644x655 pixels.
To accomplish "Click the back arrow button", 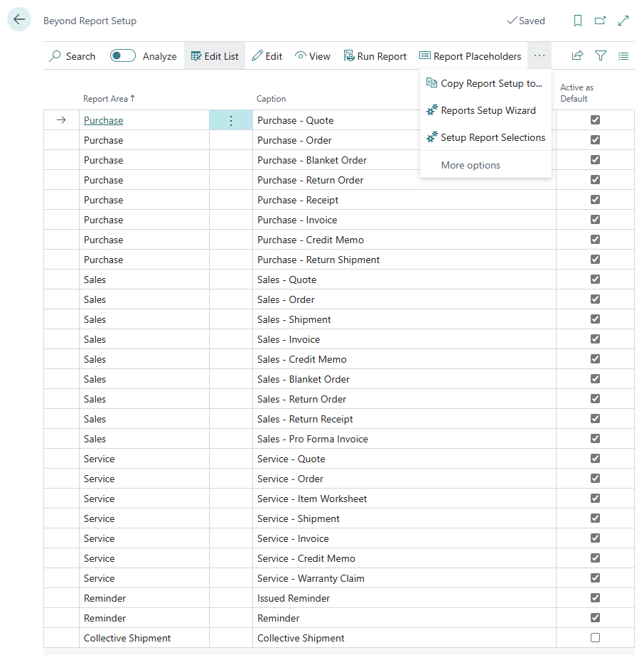I will click(x=19, y=20).
